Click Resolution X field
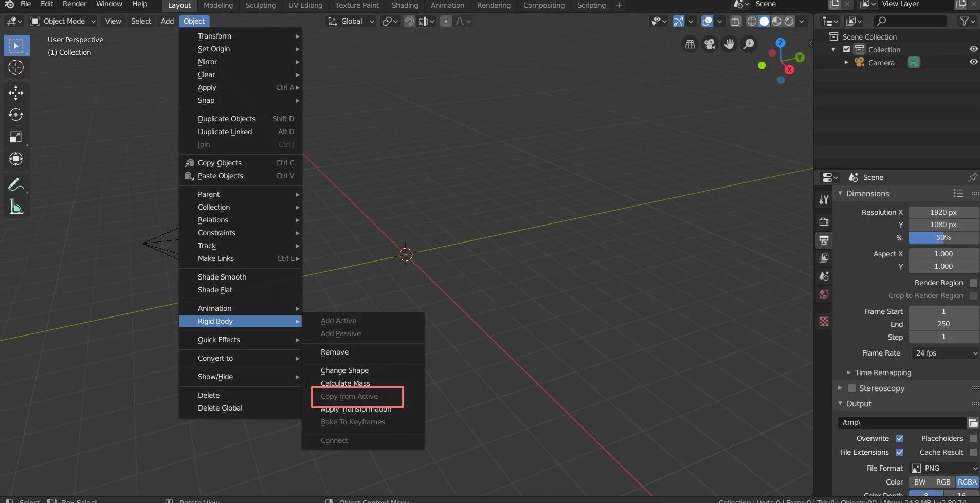This screenshot has height=503, width=980. 943,212
